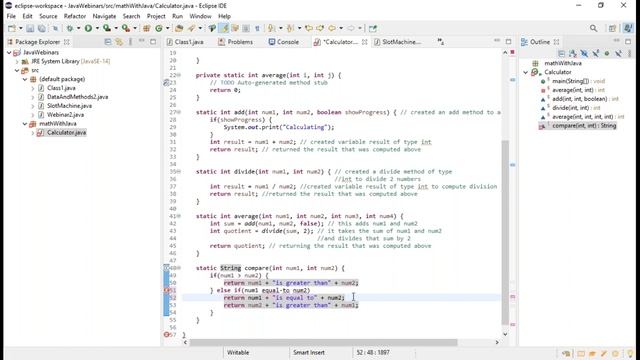This screenshot has height=360, width=640.
Task: Toggle Mark Occurrences in the toolbar
Action: pyautogui.click(x=224, y=29)
